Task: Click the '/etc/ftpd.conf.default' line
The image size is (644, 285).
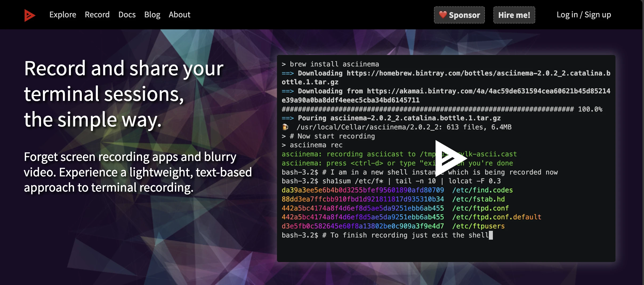Action: [x=412, y=217]
